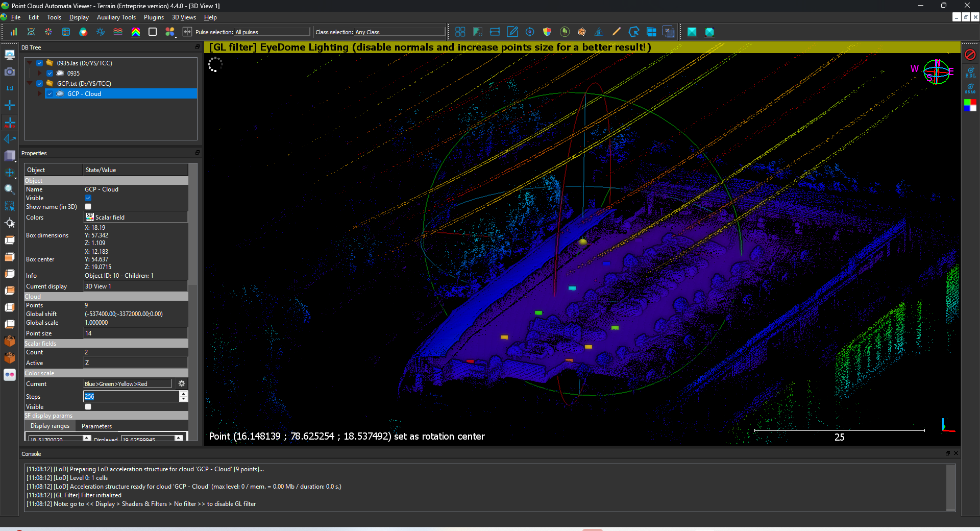Open color scale editor gear button
Image resolution: width=980 pixels, height=531 pixels.
coord(182,383)
